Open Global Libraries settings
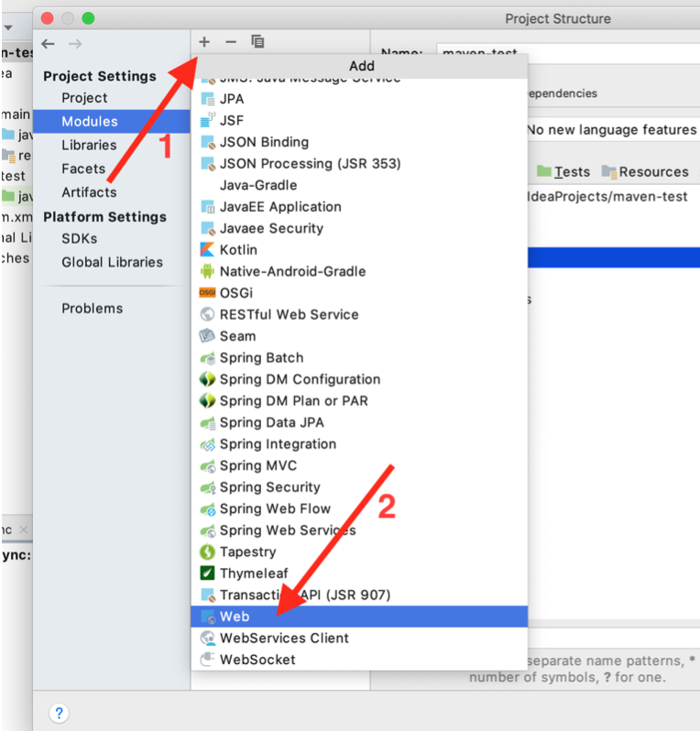 tap(113, 262)
